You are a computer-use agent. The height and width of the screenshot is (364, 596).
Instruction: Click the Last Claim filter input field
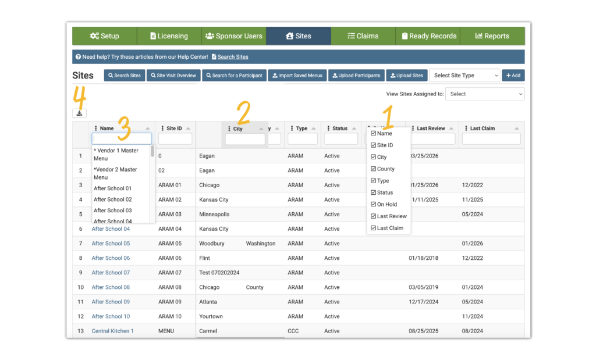[491, 139]
